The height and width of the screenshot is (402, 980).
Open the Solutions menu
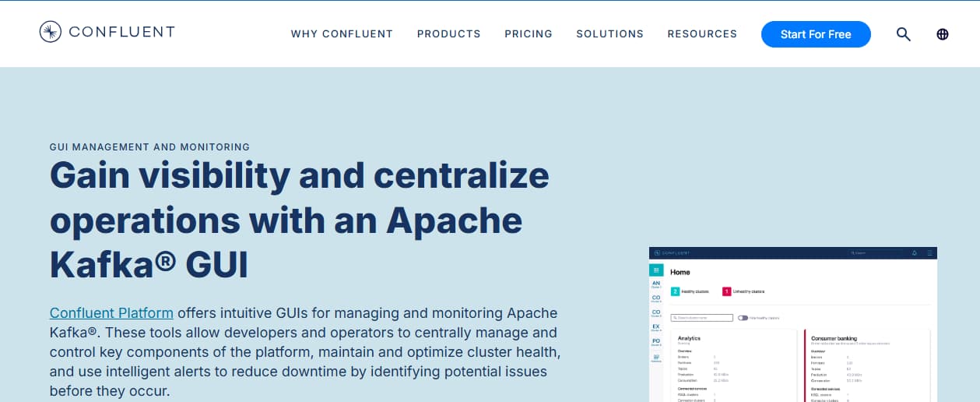pos(610,34)
